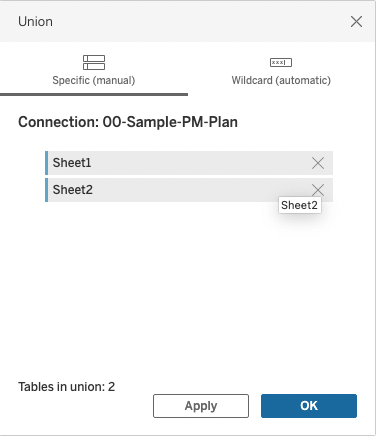Click the Sheet2 tooltip popup

pyautogui.click(x=299, y=205)
